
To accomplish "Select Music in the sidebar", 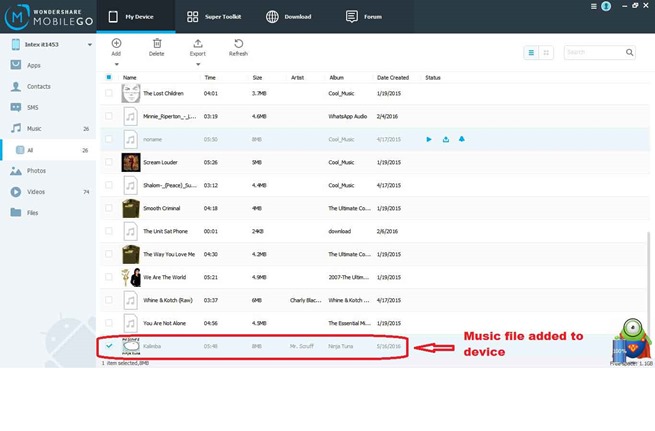I will [x=48, y=129].
